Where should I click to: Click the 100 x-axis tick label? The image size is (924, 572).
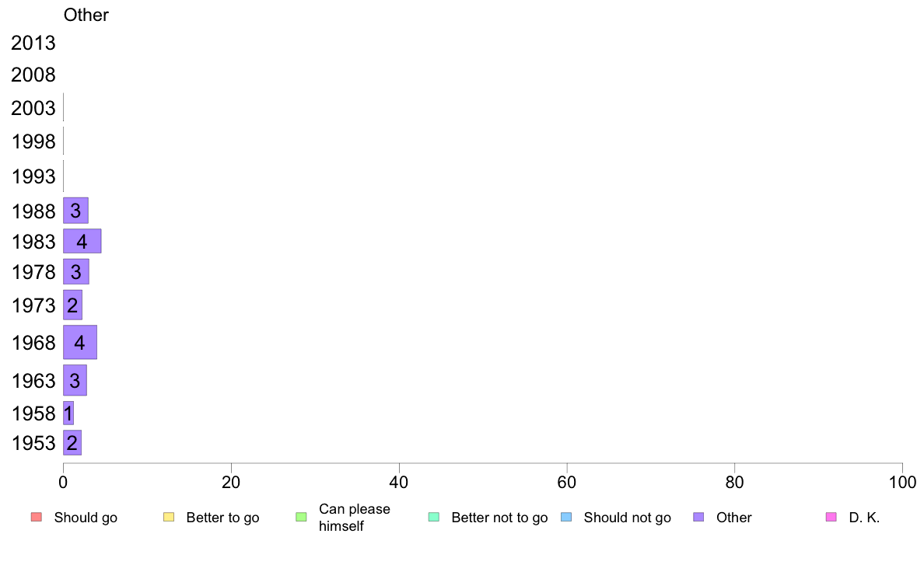(901, 483)
